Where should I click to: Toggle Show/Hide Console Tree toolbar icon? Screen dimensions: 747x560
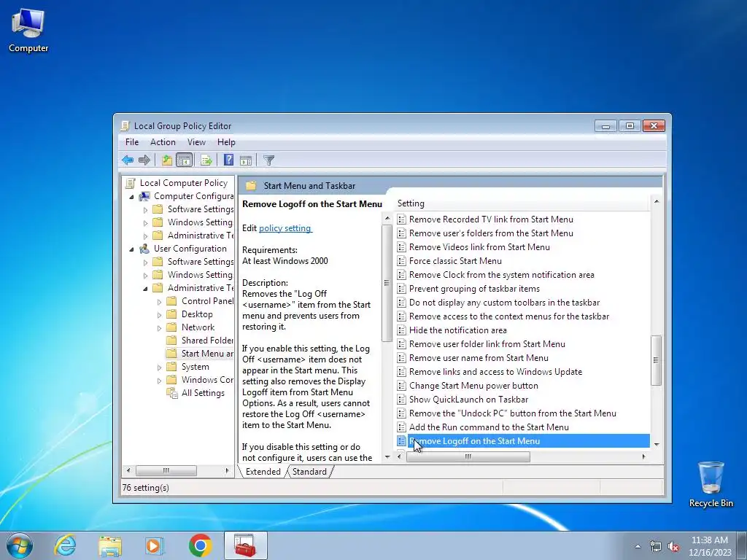[184, 160]
